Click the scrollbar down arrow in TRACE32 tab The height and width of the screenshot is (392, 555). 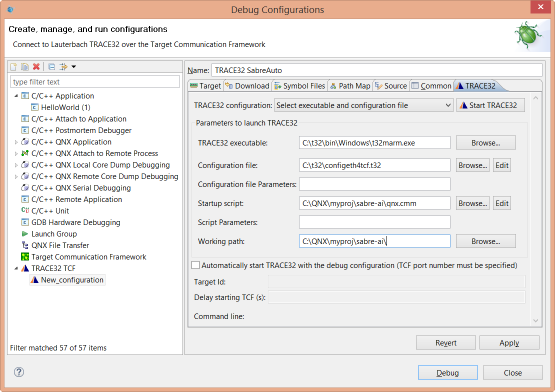[535, 320]
